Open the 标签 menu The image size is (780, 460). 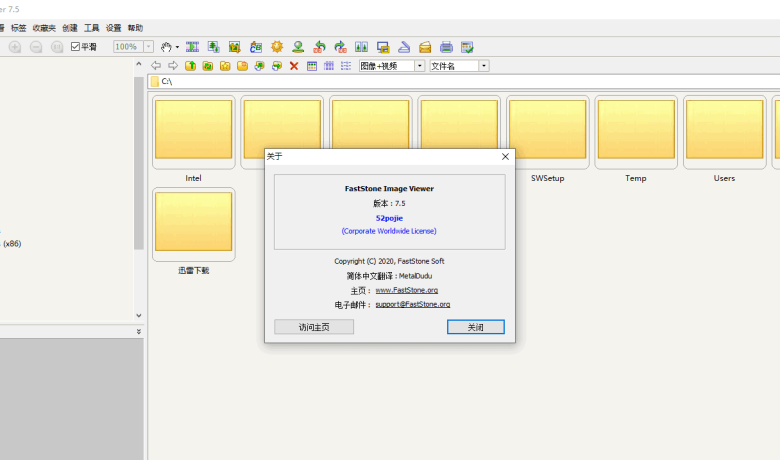(x=18, y=28)
